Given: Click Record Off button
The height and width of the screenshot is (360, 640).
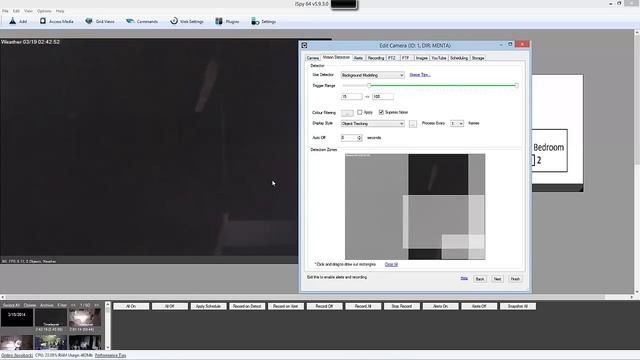Looking at the screenshot, I should (324, 306).
